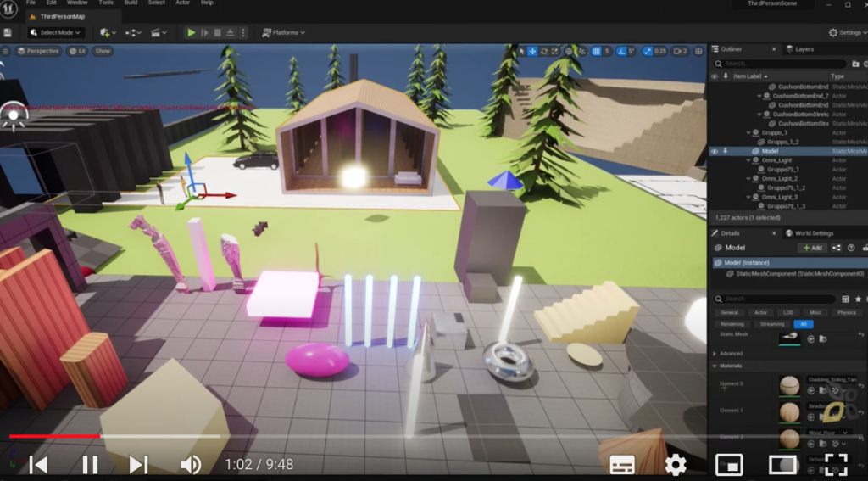Switch to World Settings tab
Screen dimensions: 868x481
[810, 233]
